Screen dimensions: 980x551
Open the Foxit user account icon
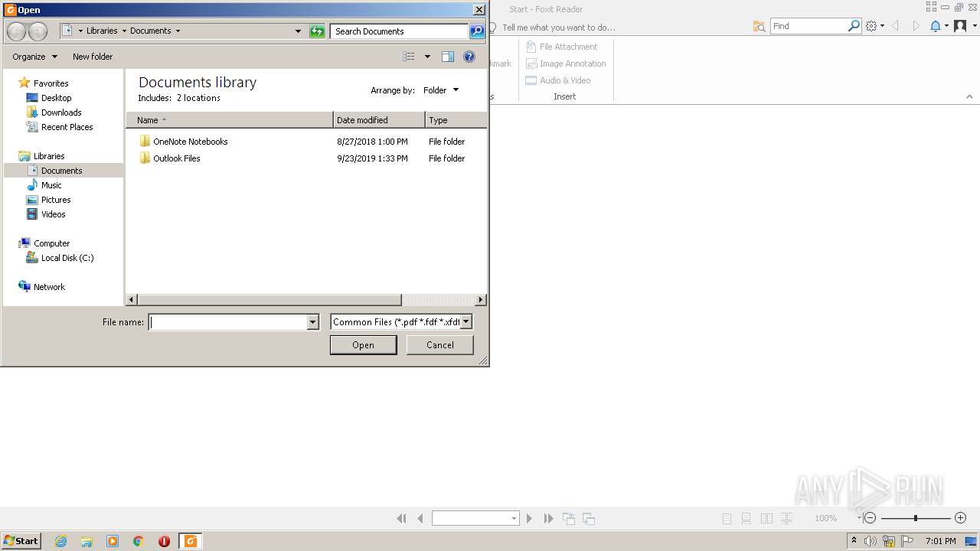click(x=960, y=26)
